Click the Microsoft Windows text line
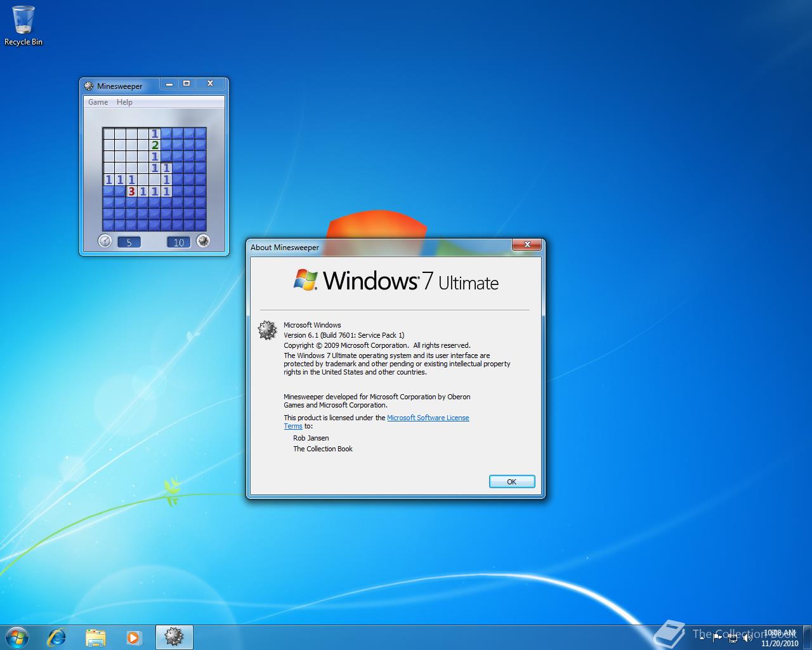 coord(312,325)
